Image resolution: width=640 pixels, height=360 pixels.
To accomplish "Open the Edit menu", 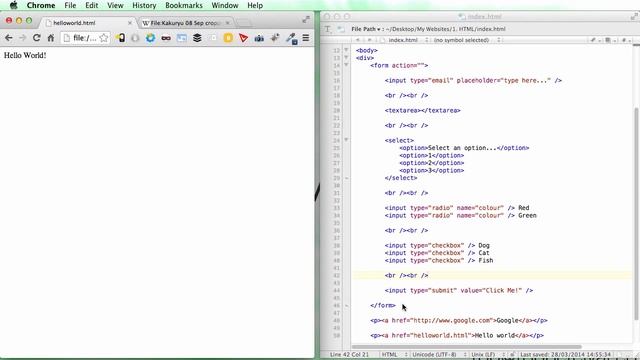I will (91, 5).
